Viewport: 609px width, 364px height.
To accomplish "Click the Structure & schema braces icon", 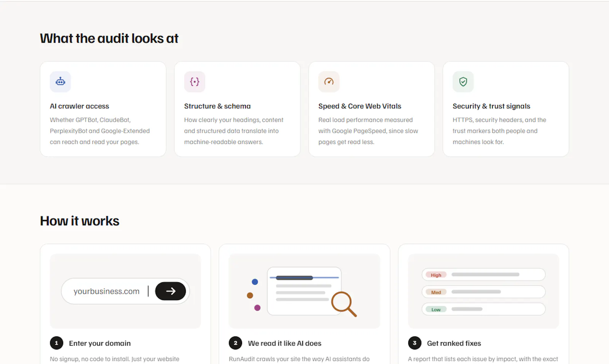I will pyautogui.click(x=194, y=81).
